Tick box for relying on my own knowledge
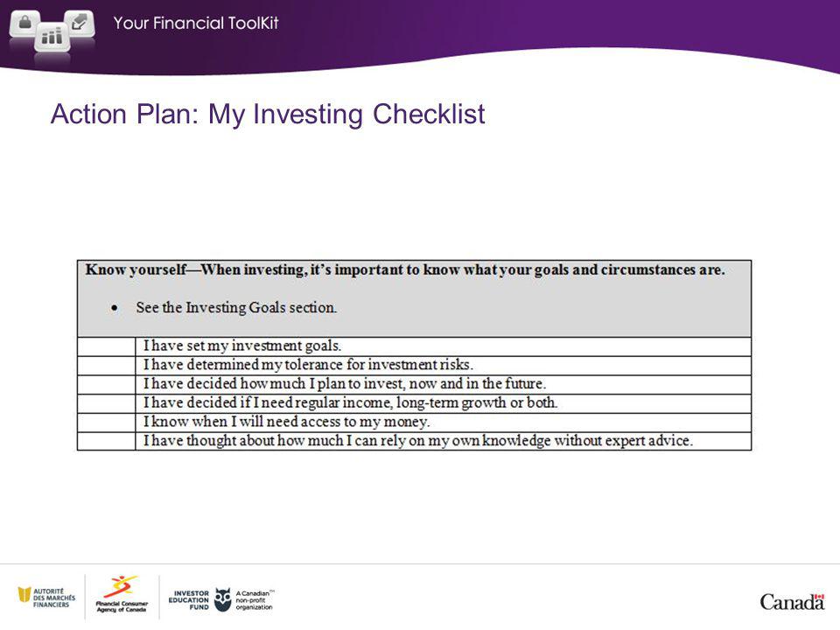Screen dimensions: 840x630 pos(106,441)
